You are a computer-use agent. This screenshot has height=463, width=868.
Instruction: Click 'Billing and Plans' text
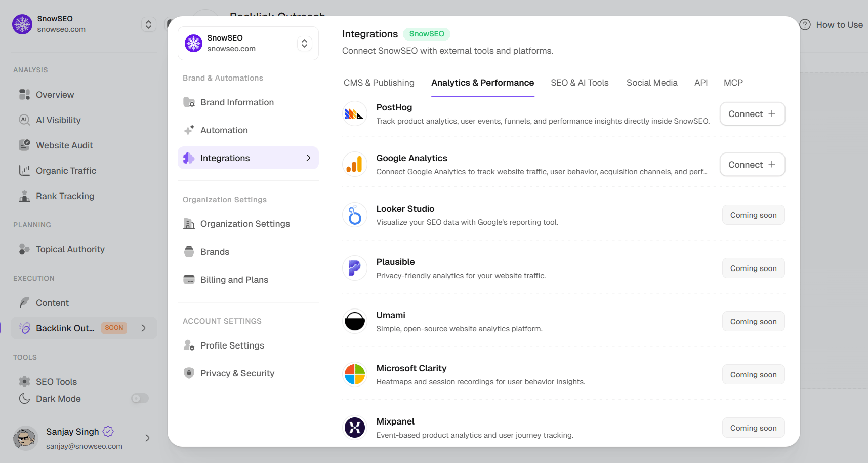coord(234,280)
